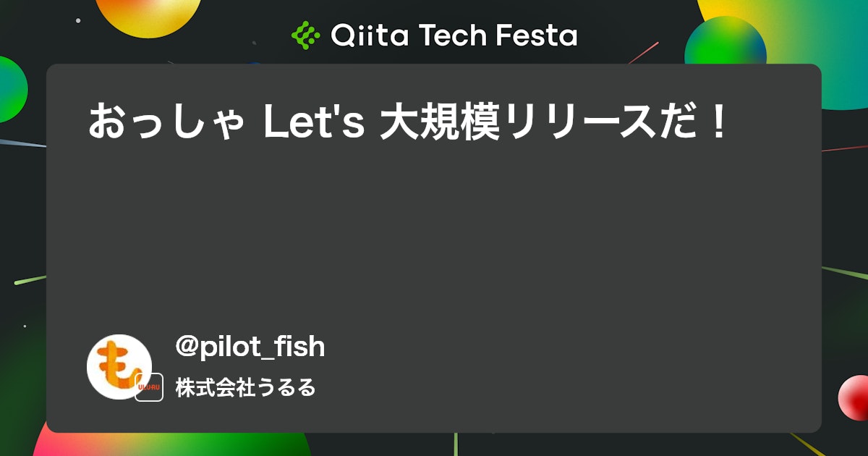
Task: Click the small ULURU organization badge
Action: pyautogui.click(x=149, y=388)
